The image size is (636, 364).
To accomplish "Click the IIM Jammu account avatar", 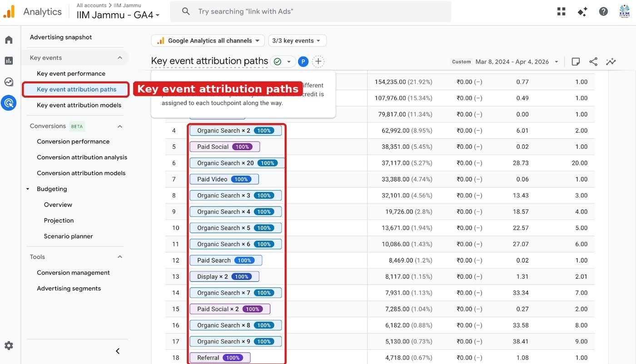I will (x=625, y=12).
